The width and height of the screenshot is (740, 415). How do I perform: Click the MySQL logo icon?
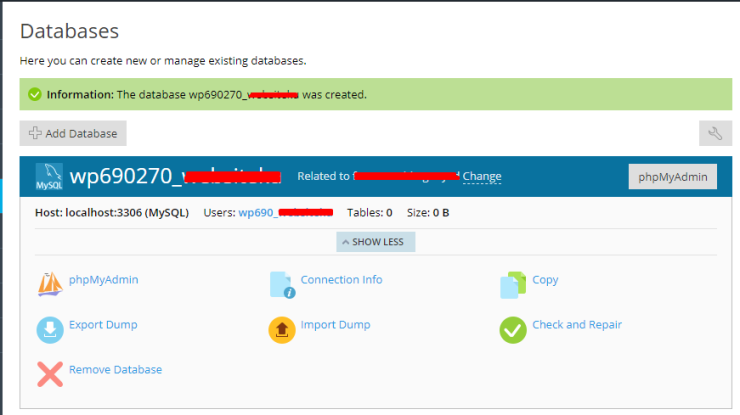49,177
